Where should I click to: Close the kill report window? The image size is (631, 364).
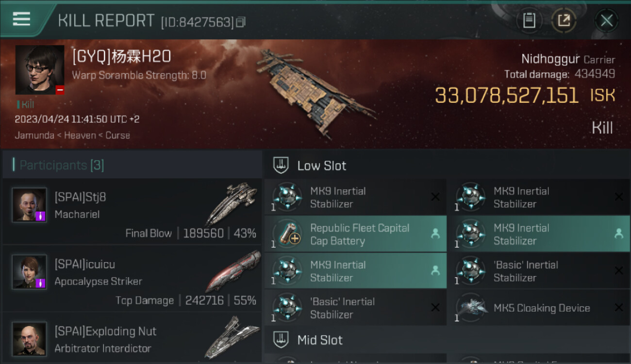point(606,20)
